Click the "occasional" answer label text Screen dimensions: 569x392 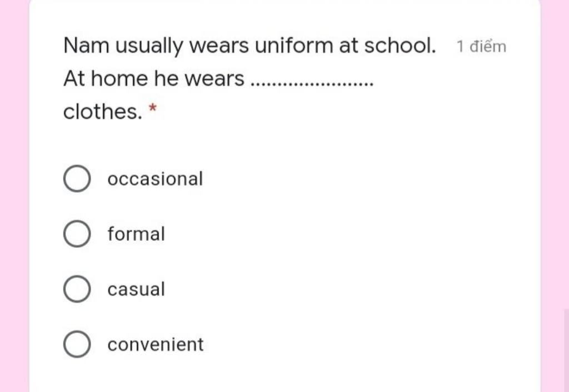(x=156, y=179)
